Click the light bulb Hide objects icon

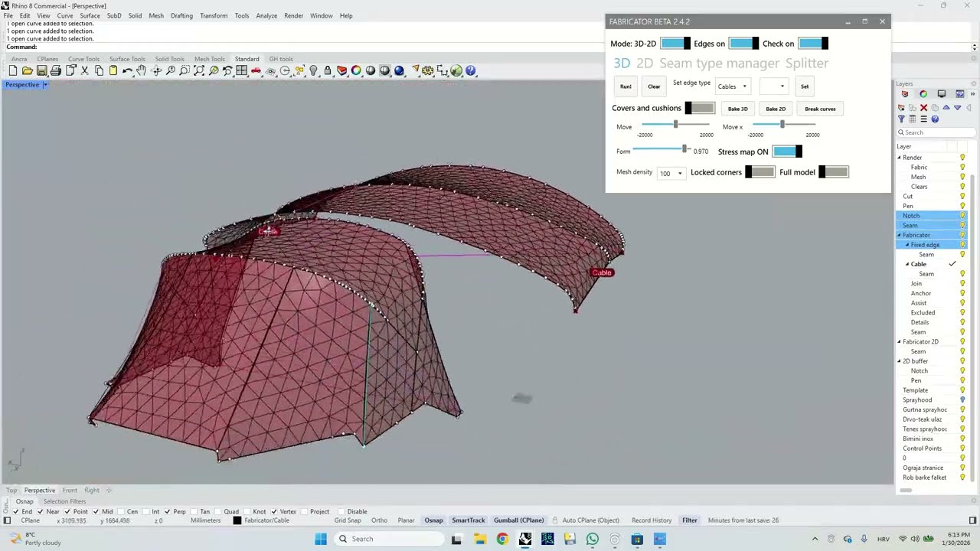pos(313,70)
